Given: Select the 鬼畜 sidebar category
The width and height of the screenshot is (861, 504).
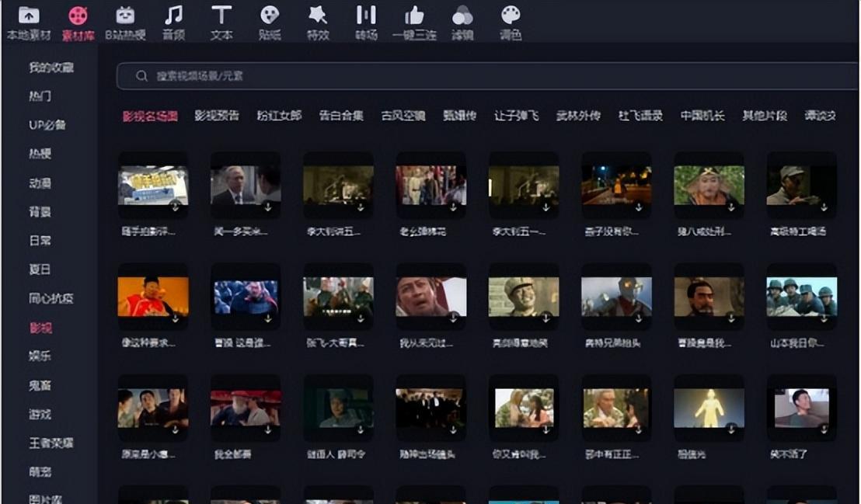Looking at the screenshot, I should (x=40, y=385).
